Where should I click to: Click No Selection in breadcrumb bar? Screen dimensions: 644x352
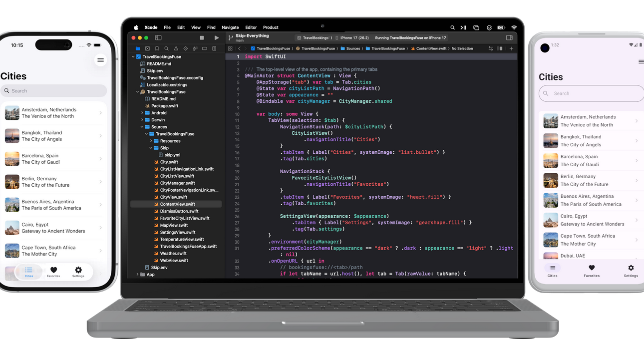[462, 49]
